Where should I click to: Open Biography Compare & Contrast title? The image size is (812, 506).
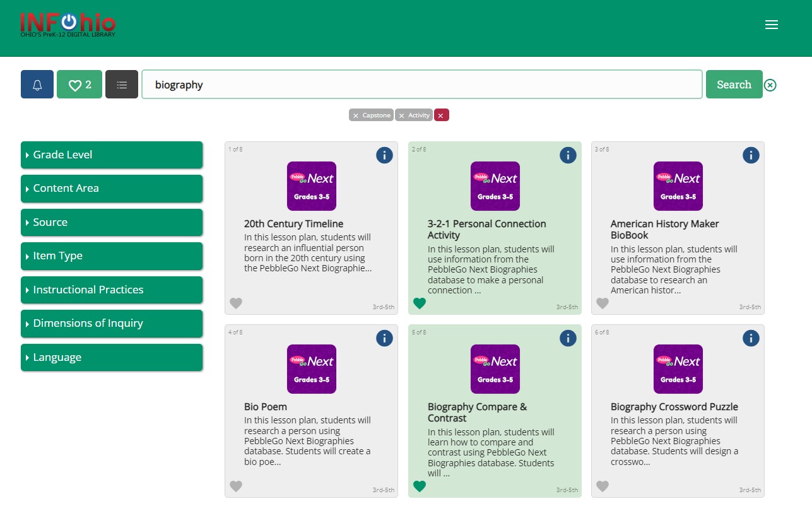(x=478, y=413)
